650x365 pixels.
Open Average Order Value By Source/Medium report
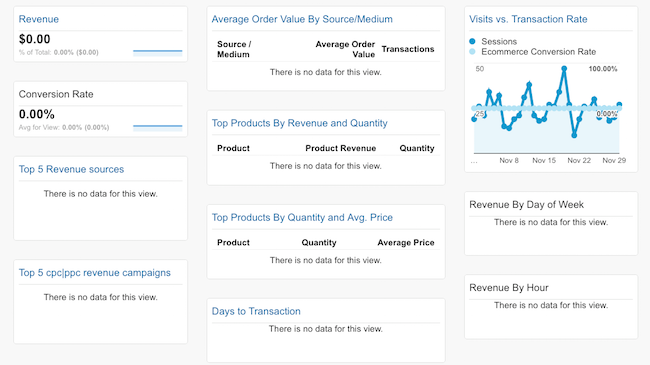(302, 19)
